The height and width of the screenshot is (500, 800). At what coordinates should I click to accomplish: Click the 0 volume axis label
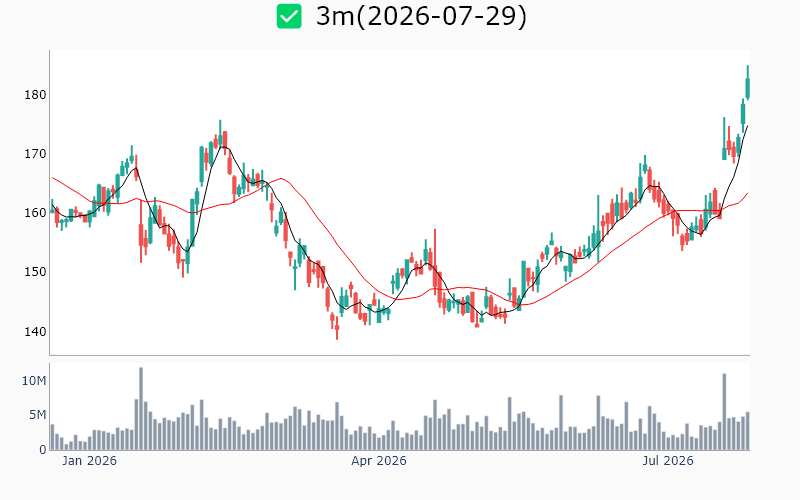43,449
